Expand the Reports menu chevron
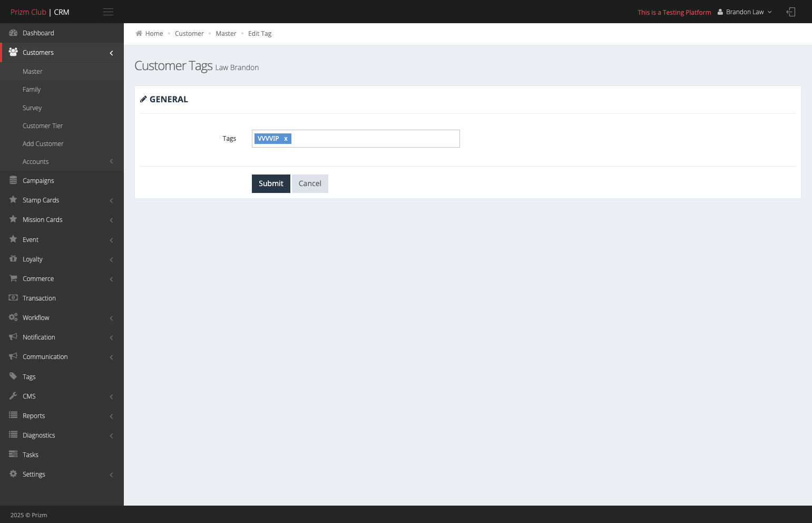Image resolution: width=812 pixels, height=523 pixels. click(111, 416)
